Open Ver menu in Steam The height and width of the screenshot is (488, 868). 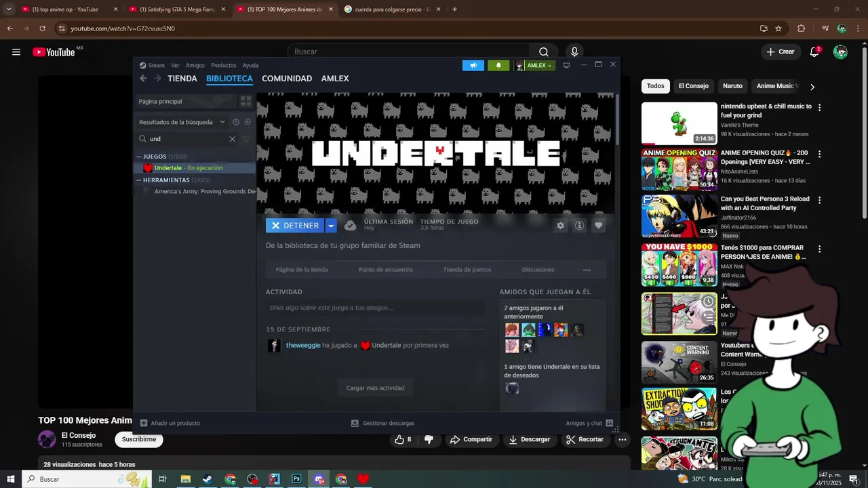tap(175, 66)
